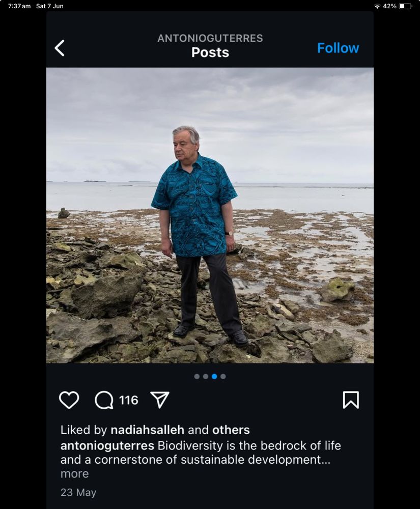Tap the 116 comment count
The height and width of the screenshot is (509, 420).
pyautogui.click(x=129, y=400)
